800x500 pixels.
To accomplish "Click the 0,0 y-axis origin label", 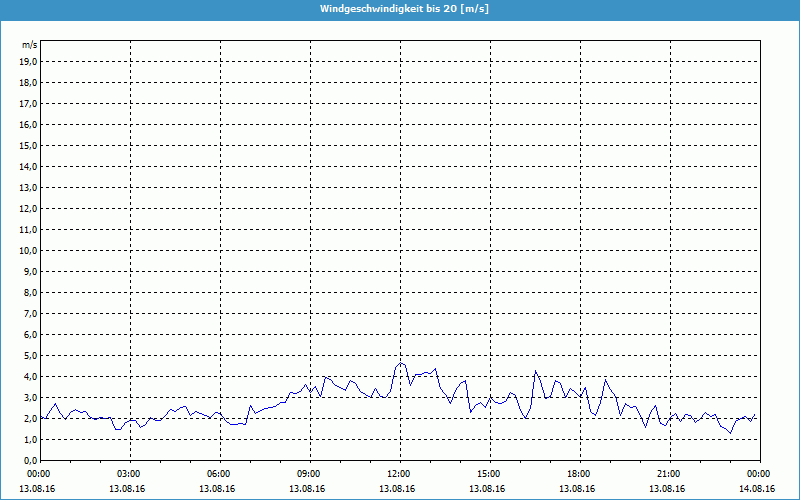I will pyautogui.click(x=30, y=460).
